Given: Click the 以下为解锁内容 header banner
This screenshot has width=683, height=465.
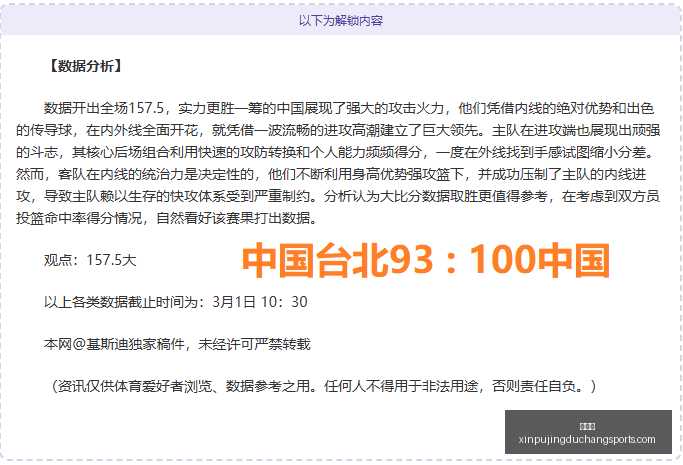Looking at the screenshot, I should [x=341, y=20].
